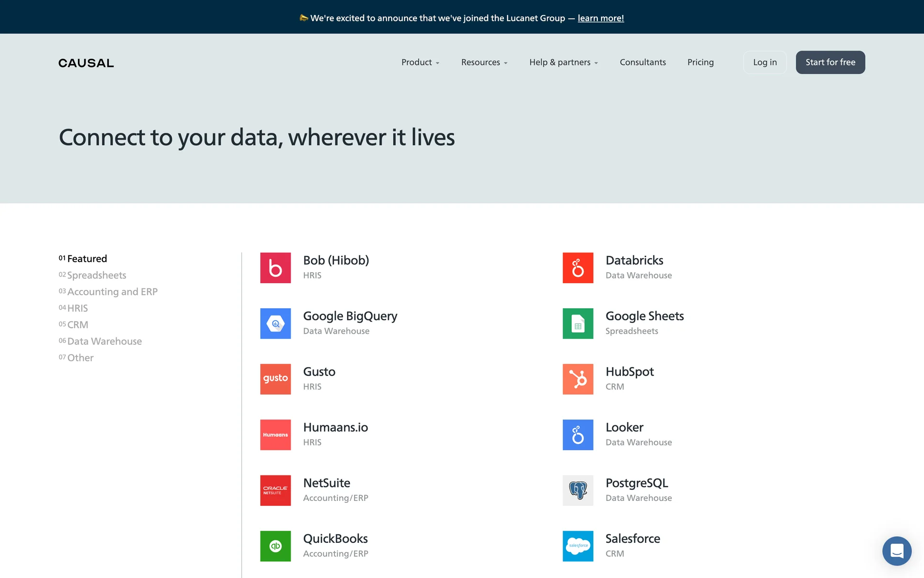
Task: Click the HubSpot sprocket icon
Action: pyautogui.click(x=577, y=379)
